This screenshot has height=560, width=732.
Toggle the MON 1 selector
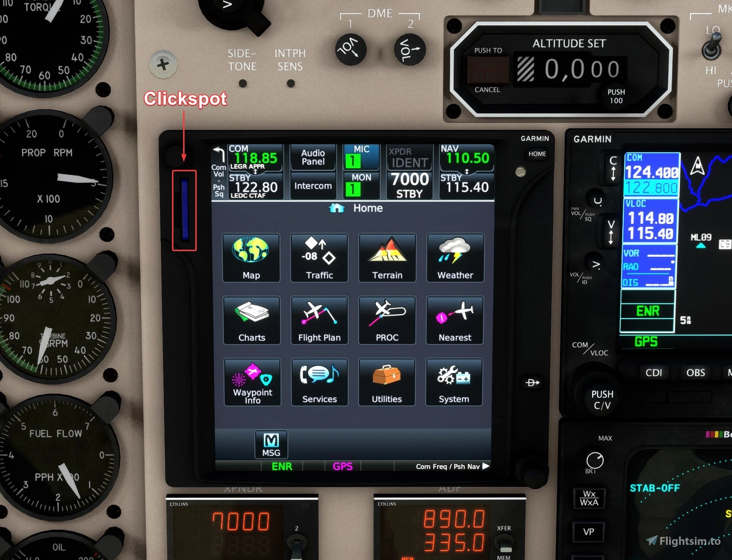click(x=360, y=185)
